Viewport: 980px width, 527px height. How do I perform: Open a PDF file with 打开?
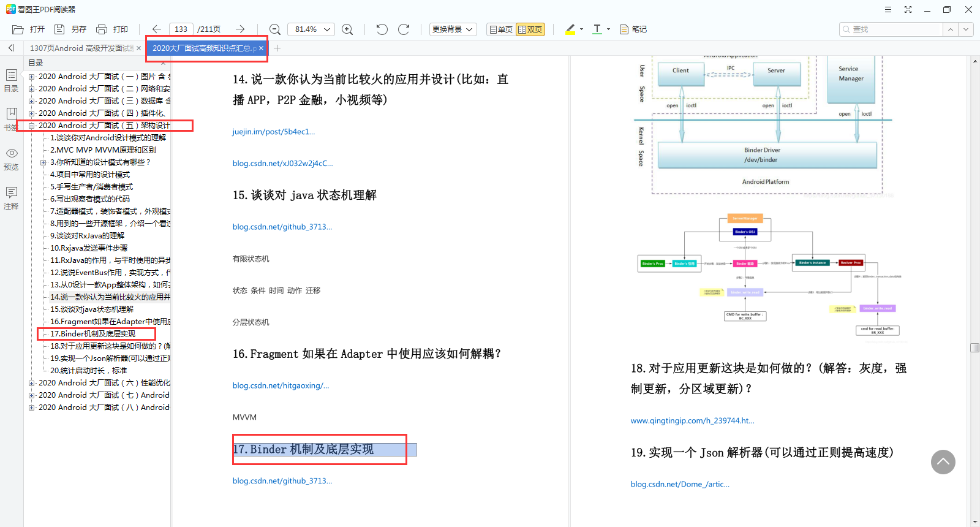pos(28,29)
